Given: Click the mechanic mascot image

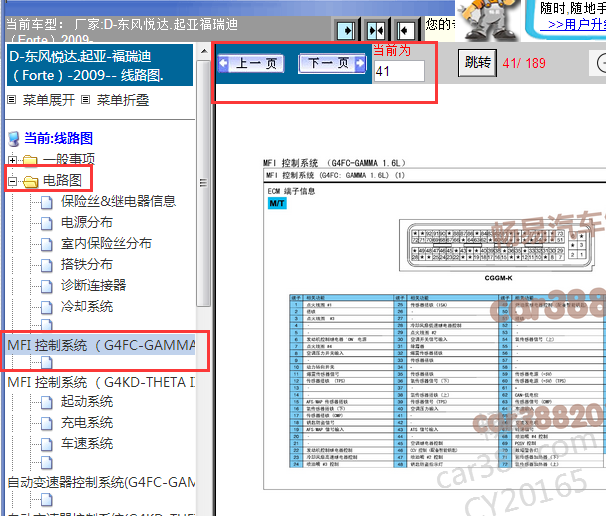Looking at the screenshot, I should 489,19.
